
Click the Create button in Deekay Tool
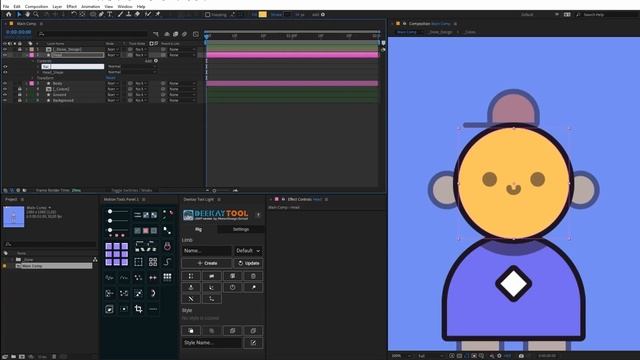(x=207, y=263)
